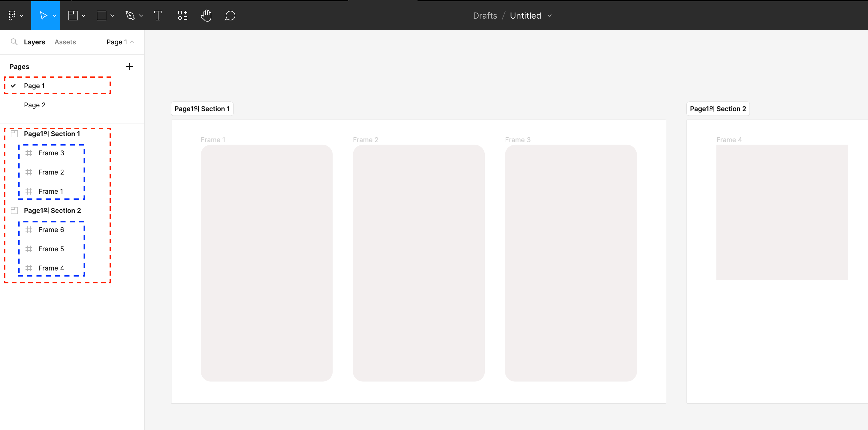
Task: Switch to Page 2
Action: 35,105
